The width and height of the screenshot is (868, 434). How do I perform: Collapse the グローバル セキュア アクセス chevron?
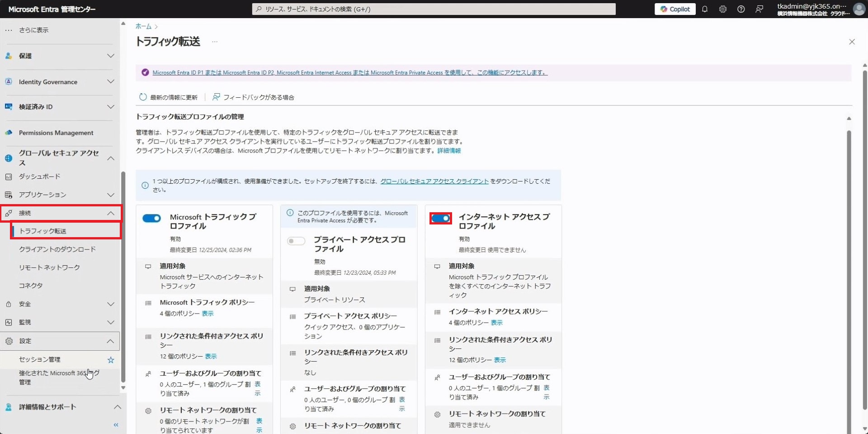coord(111,158)
